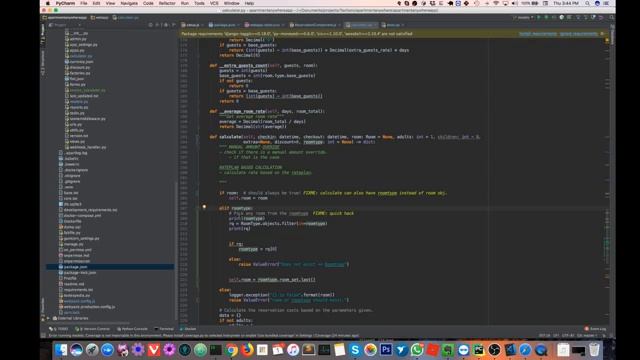
Task: Open Firefox from the dock
Action: click(x=247, y=350)
